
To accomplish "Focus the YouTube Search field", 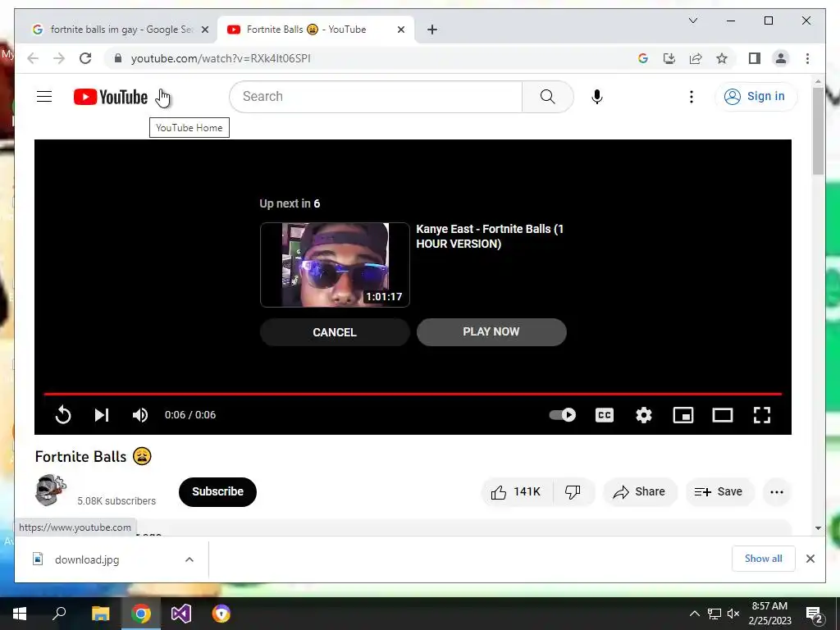I will pyautogui.click(x=376, y=97).
